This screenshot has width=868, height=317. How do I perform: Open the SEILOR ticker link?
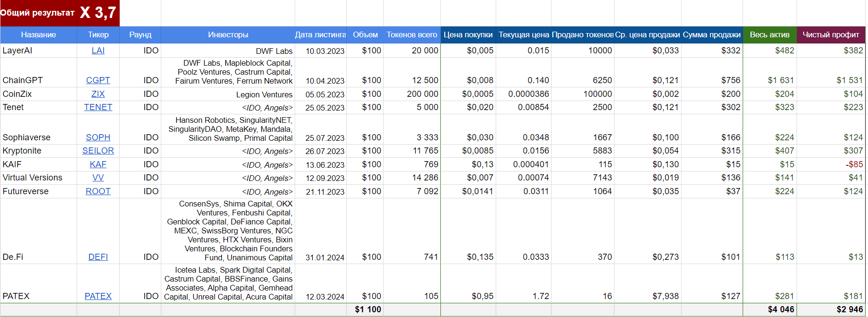tap(98, 151)
